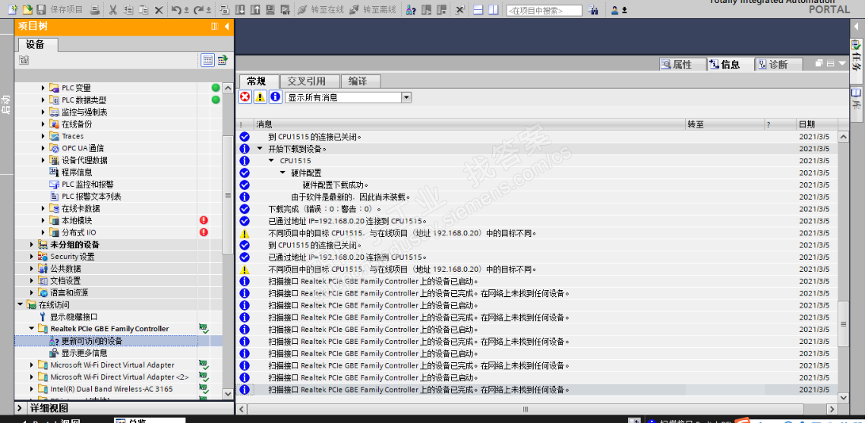Screen dimensions: 868x423
Task: Open the Compile tab
Action: 361,81
